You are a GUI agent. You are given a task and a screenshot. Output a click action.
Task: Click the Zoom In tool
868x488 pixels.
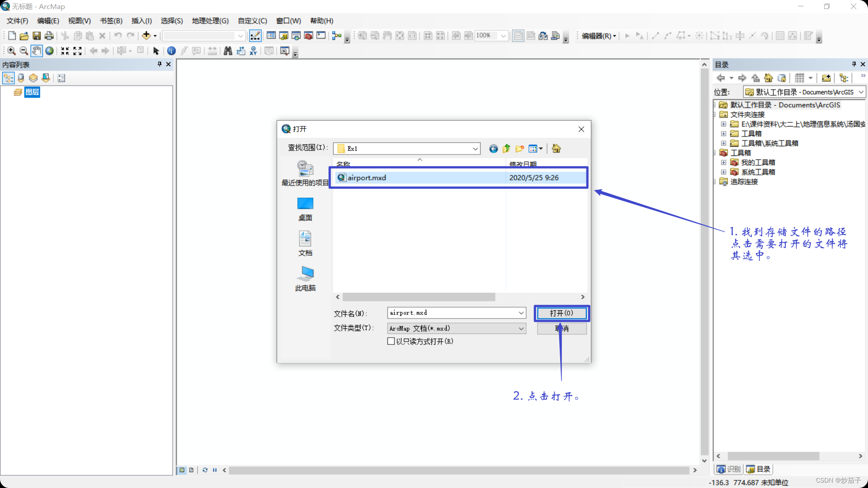pos(11,51)
